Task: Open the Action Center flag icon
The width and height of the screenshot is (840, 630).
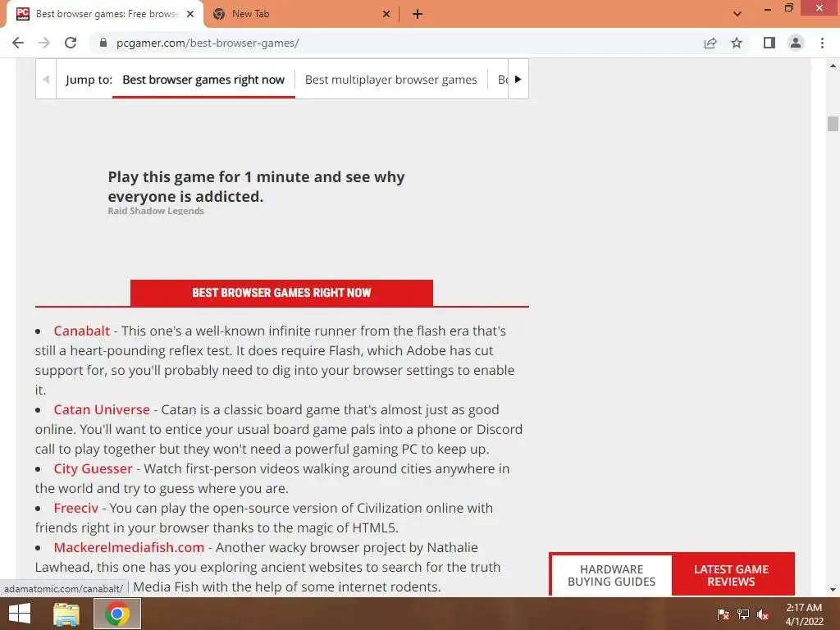Action: [723, 614]
